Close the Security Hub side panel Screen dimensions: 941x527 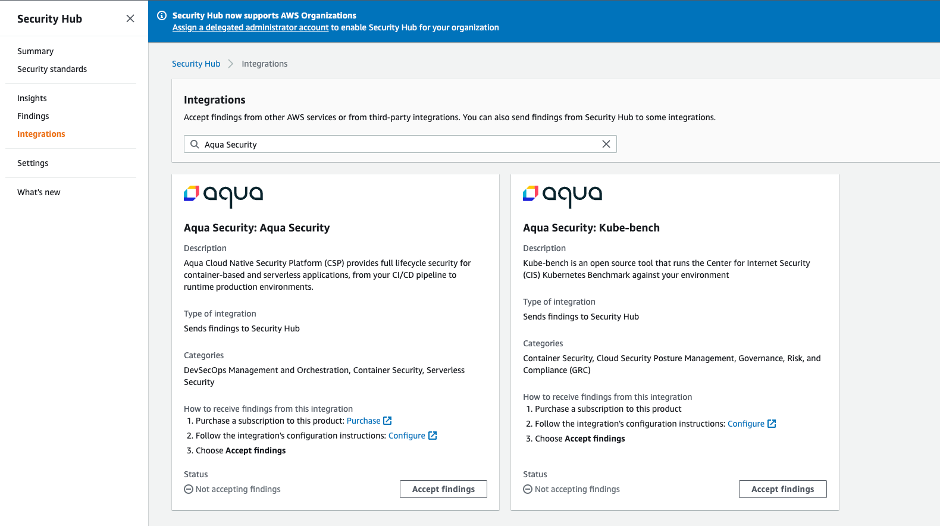point(130,19)
